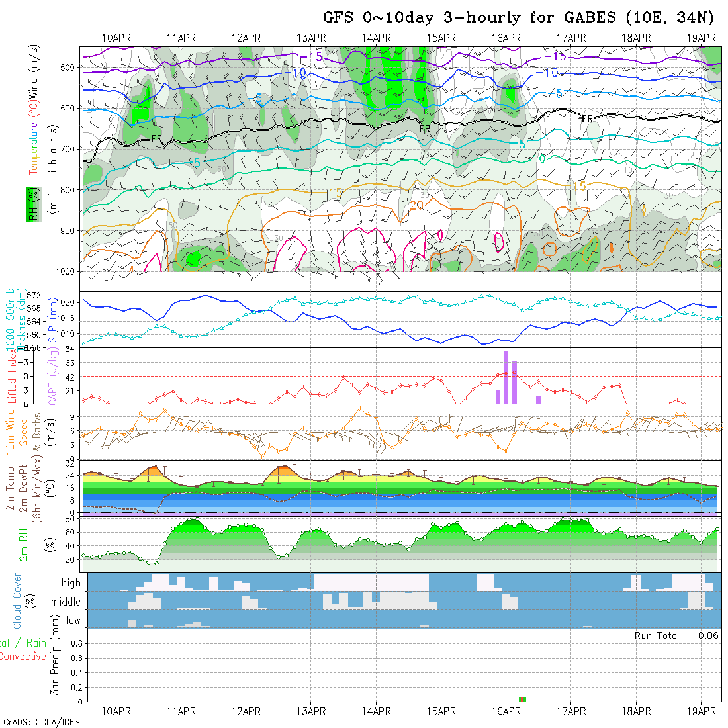Click the 10APR label on the top date axis
Image resolution: width=728 pixels, height=728 pixels.
[116, 38]
